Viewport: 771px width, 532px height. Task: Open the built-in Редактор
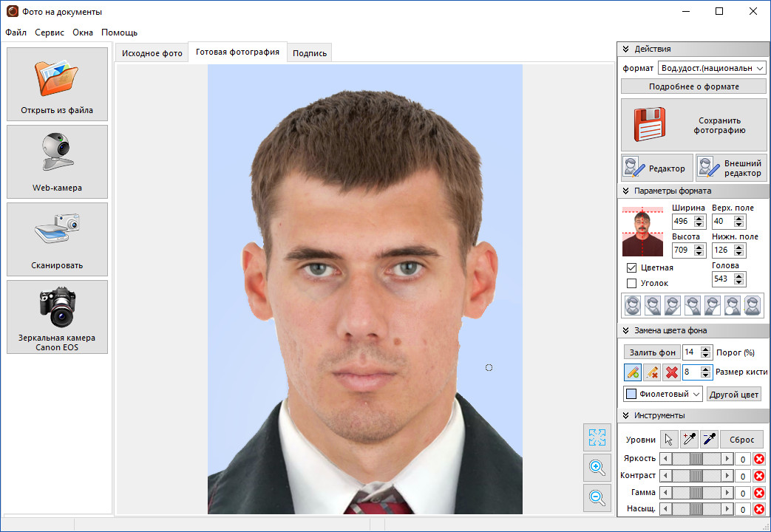click(657, 168)
